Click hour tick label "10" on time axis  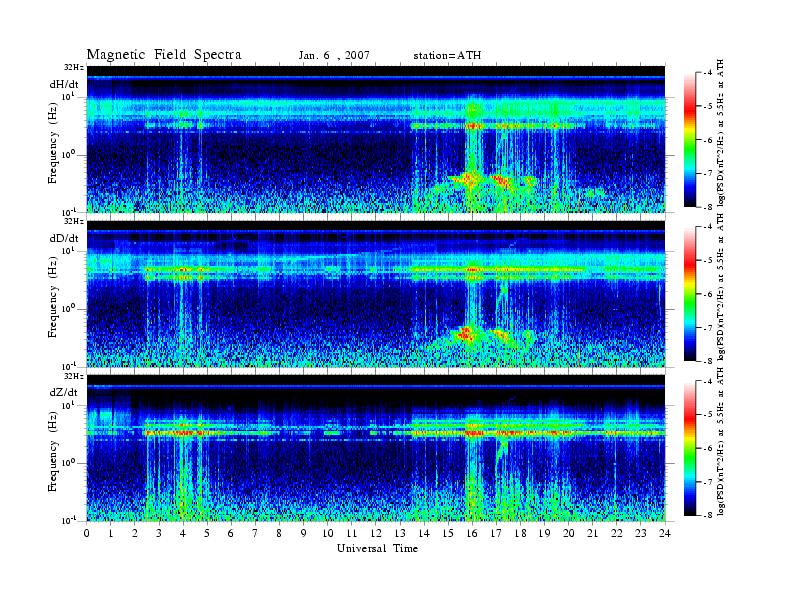point(328,533)
